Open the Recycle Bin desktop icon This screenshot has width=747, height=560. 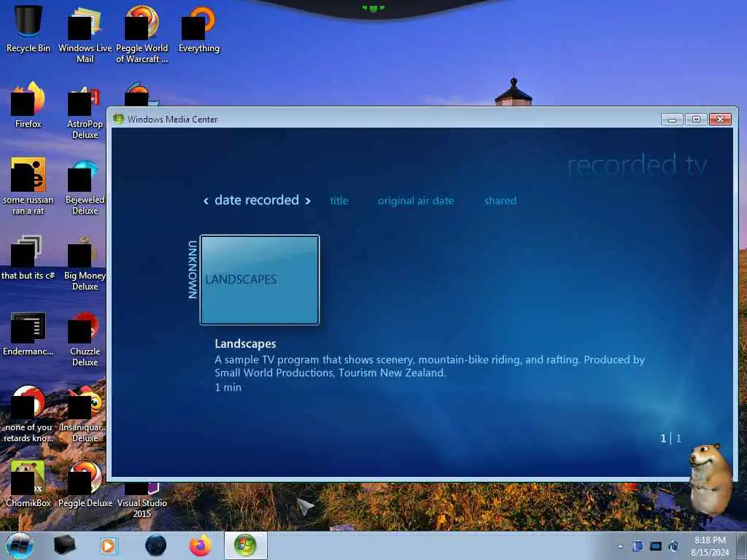[x=28, y=29]
